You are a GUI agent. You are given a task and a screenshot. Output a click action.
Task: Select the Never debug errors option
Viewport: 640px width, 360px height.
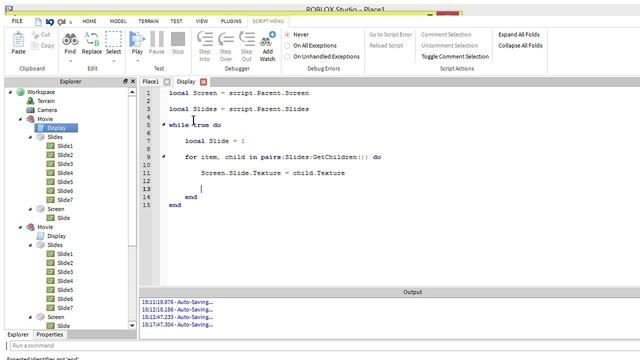click(287, 35)
